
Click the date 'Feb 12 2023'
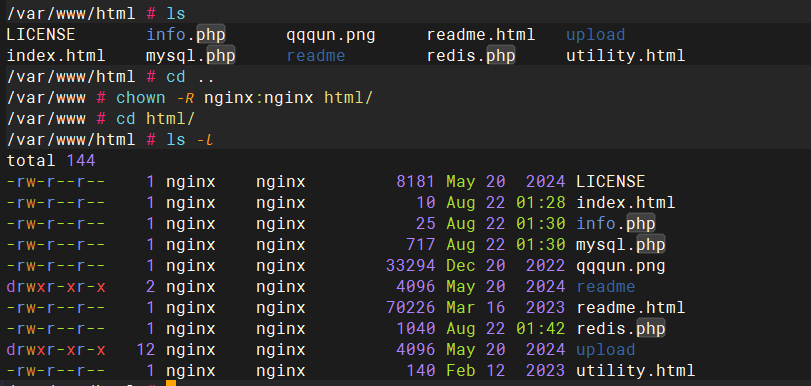click(x=506, y=371)
